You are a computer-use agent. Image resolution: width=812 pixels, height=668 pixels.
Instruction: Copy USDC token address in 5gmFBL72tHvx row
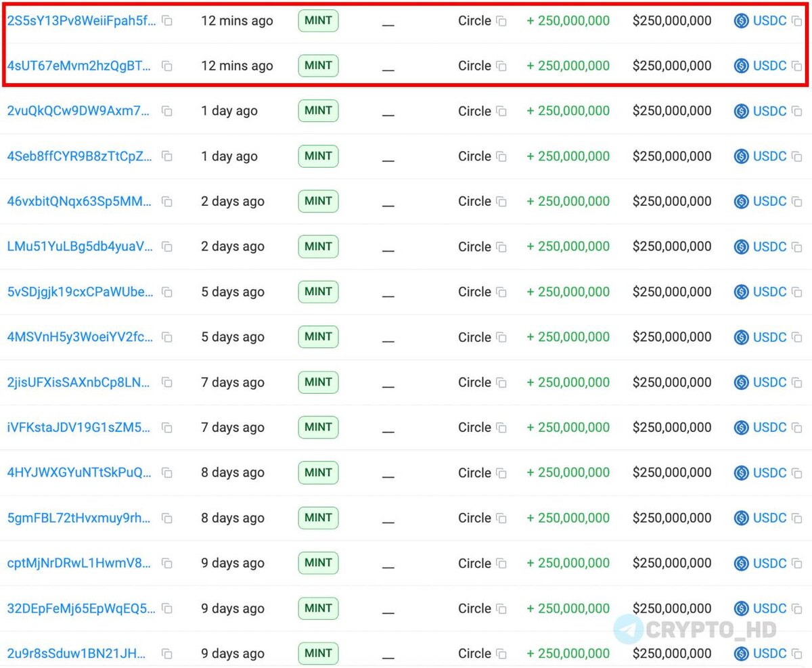pos(797,518)
